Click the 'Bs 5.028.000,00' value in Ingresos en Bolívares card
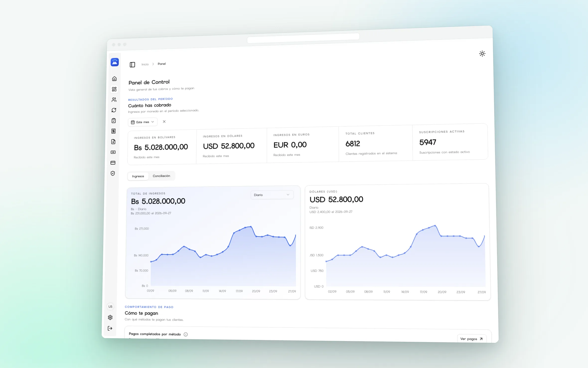This screenshot has height=368, width=588. pos(161,147)
